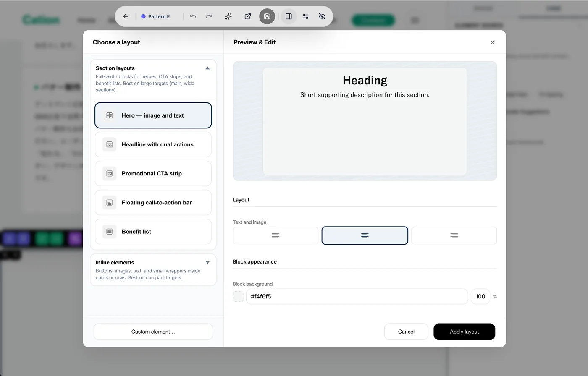Close the layout dialog with the X

pyautogui.click(x=493, y=42)
